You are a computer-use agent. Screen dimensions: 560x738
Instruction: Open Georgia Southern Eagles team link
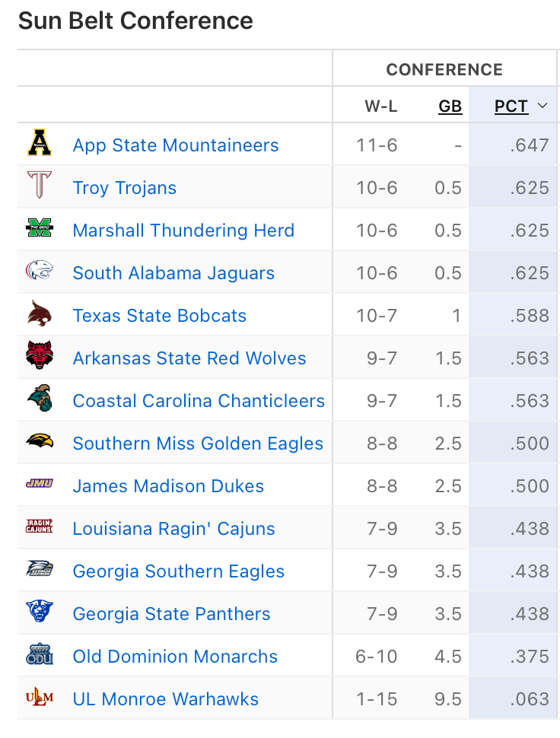click(179, 571)
